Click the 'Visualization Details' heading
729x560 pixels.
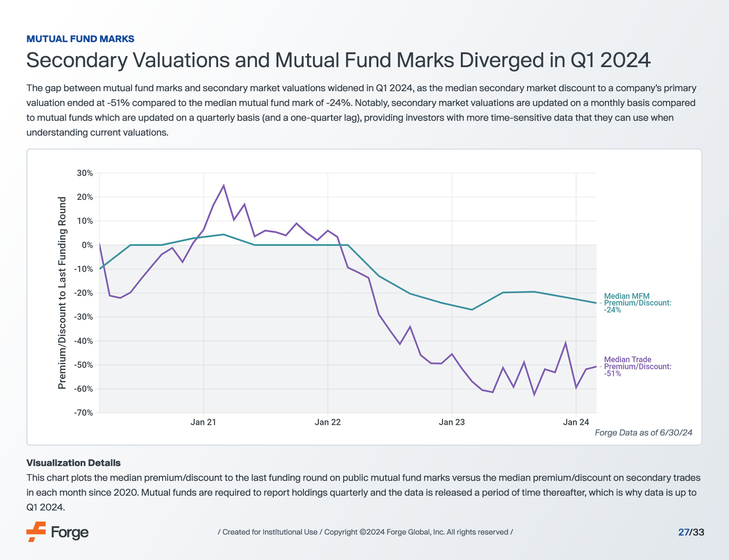[x=74, y=463]
